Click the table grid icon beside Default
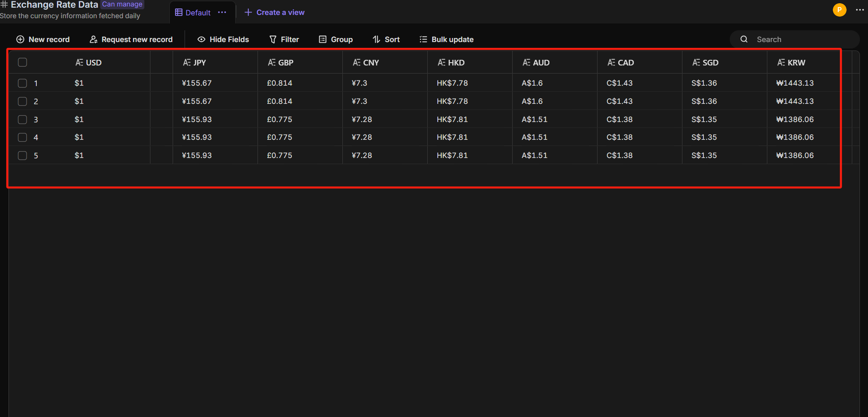The width and height of the screenshot is (868, 417). pyautogui.click(x=179, y=13)
